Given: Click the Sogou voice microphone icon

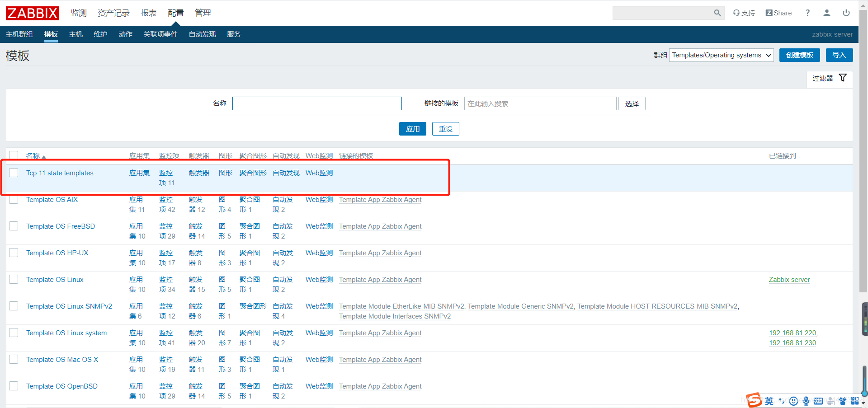Looking at the screenshot, I should 806,401.
